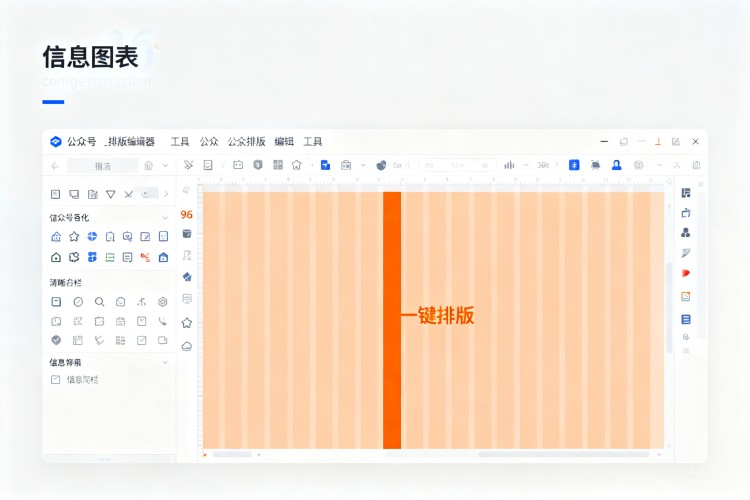The width and height of the screenshot is (750, 500).
Task: Select the open envelope icon in the left panel
Action: pyautogui.click(x=121, y=302)
